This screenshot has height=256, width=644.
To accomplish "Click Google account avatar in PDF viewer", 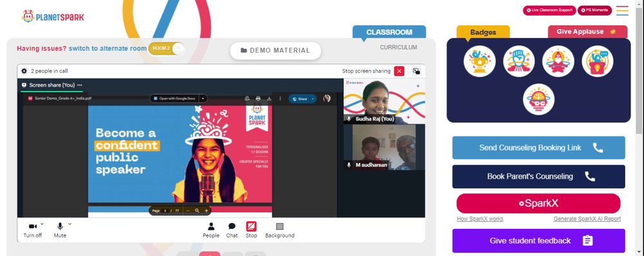I will point(327,98).
